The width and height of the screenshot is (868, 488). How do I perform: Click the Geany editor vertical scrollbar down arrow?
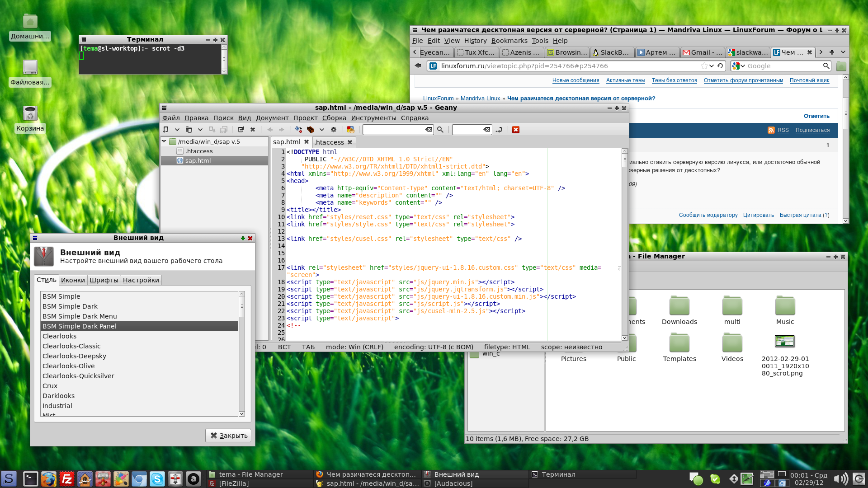coord(624,338)
